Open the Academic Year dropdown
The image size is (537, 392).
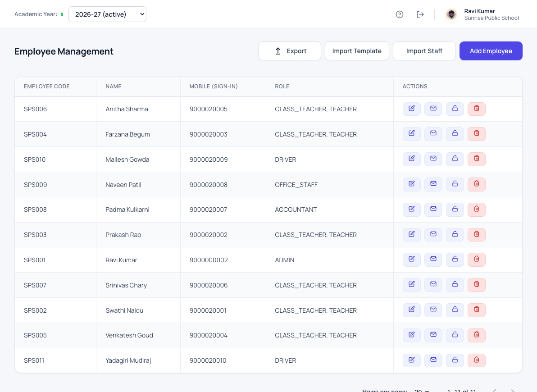107,14
